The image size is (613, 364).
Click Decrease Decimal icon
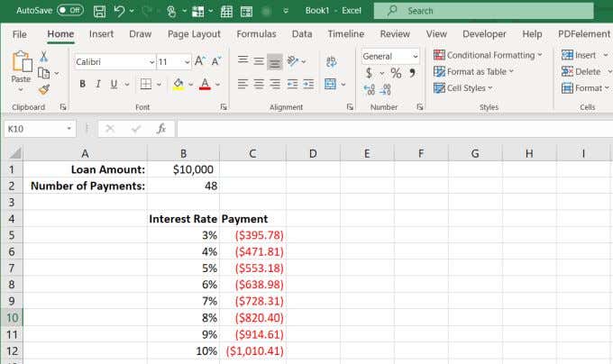pos(385,90)
